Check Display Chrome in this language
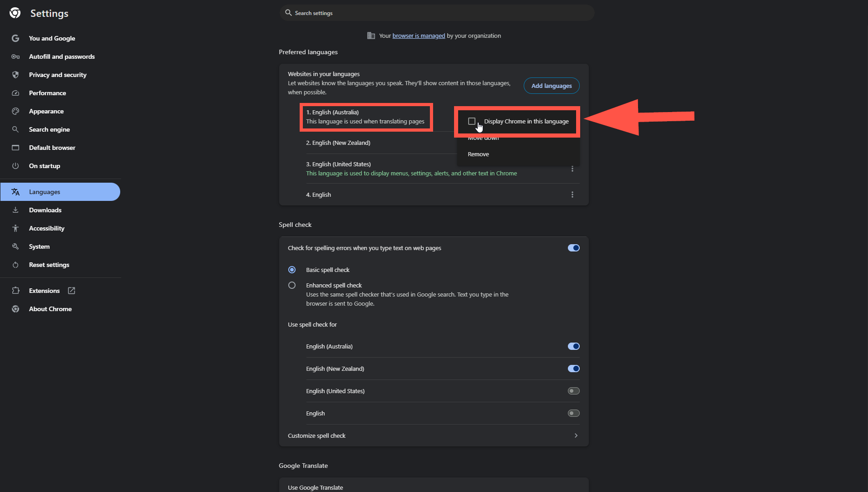 point(472,121)
